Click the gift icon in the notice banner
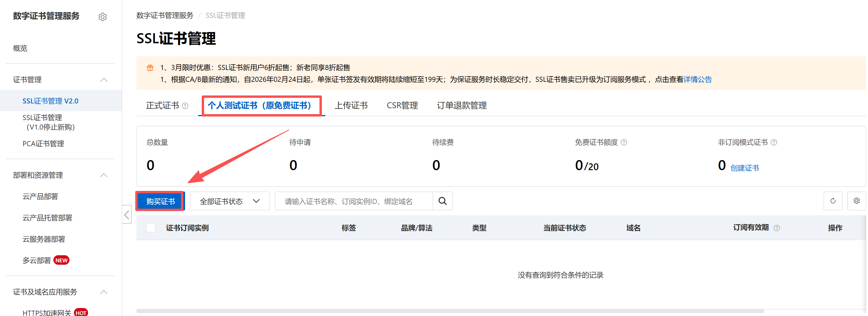This screenshot has height=316, width=868. click(x=150, y=68)
